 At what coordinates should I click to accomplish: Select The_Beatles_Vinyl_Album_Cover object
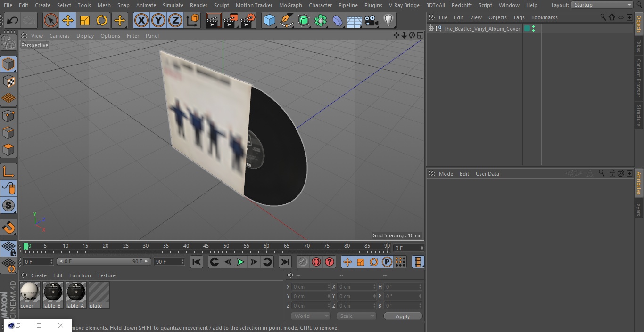[481, 29]
